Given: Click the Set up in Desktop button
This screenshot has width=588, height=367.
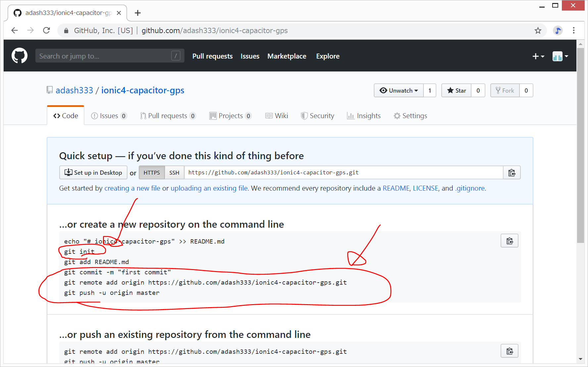Looking at the screenshot, I should tap(93, 173).
